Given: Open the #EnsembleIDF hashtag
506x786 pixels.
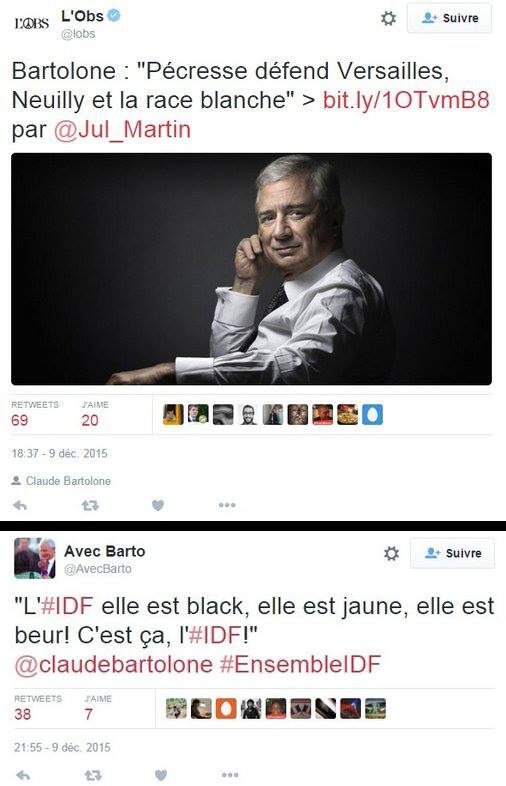Looking at the screenshot, I should tap(300, 664).
